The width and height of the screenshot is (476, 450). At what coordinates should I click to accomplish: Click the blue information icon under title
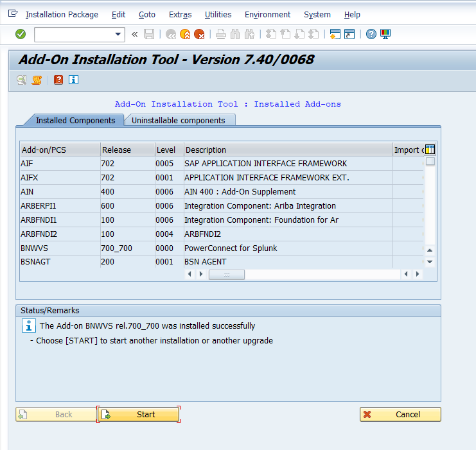point(73,80)
